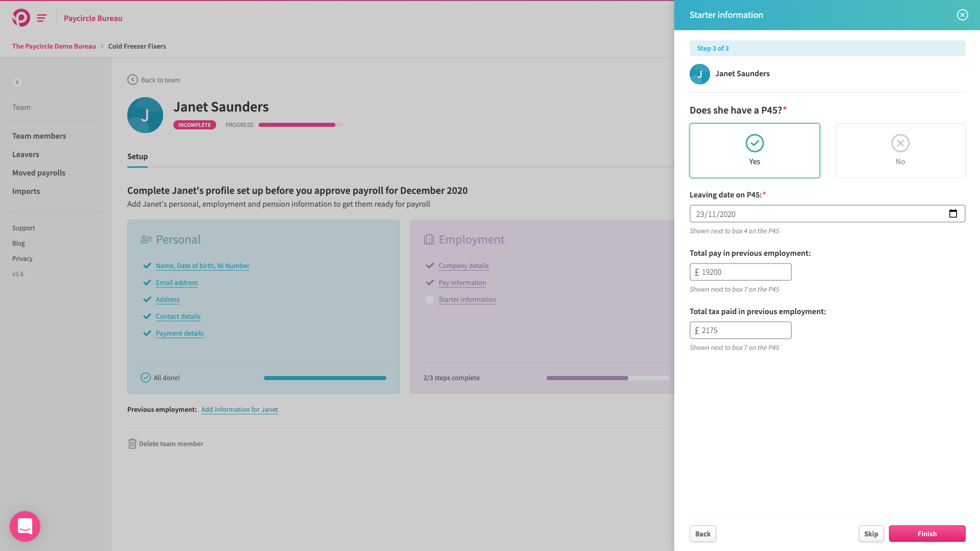Click The Paycircle Demo Bureau breadcrumb
This screenshot has width=980, height=551.
coord(54,46)
